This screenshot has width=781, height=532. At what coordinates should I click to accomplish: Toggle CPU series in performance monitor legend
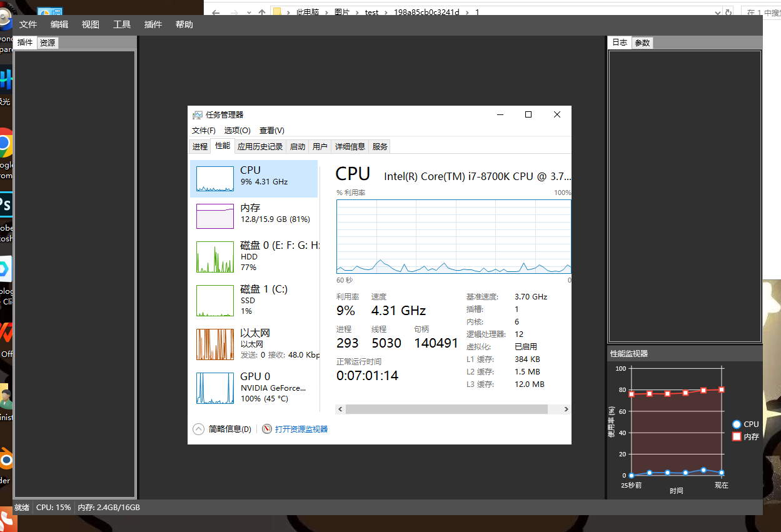745,424
